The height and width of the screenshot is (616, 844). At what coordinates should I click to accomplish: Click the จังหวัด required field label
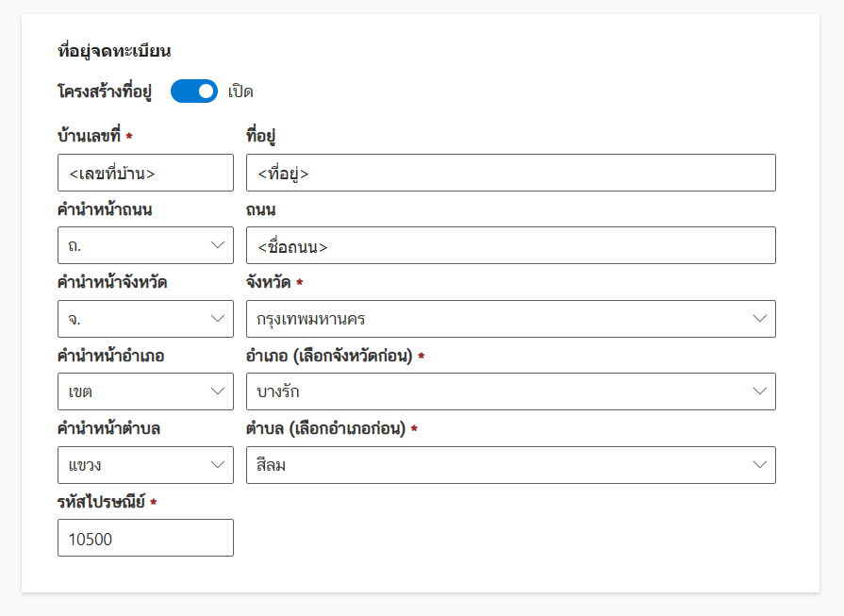[269, 282]
